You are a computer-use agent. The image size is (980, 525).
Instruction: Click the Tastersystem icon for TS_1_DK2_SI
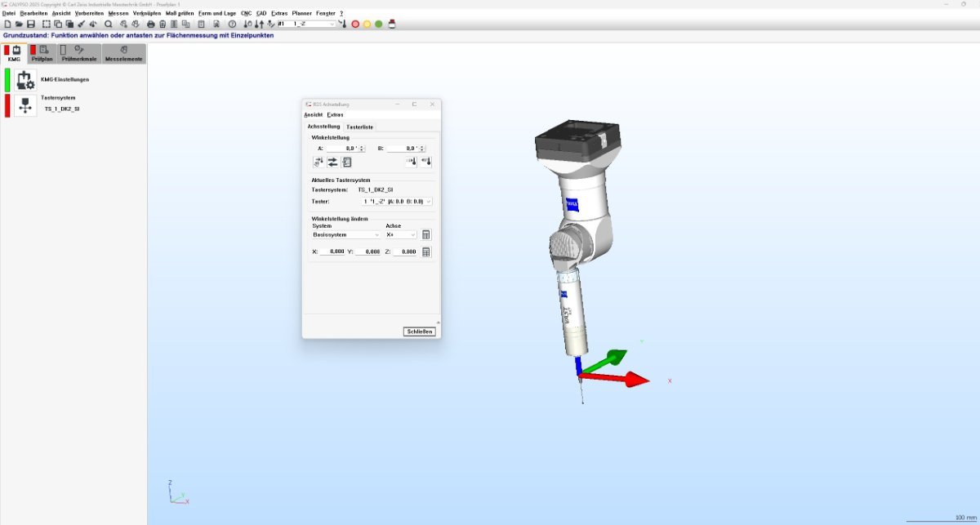coord(25,105)
